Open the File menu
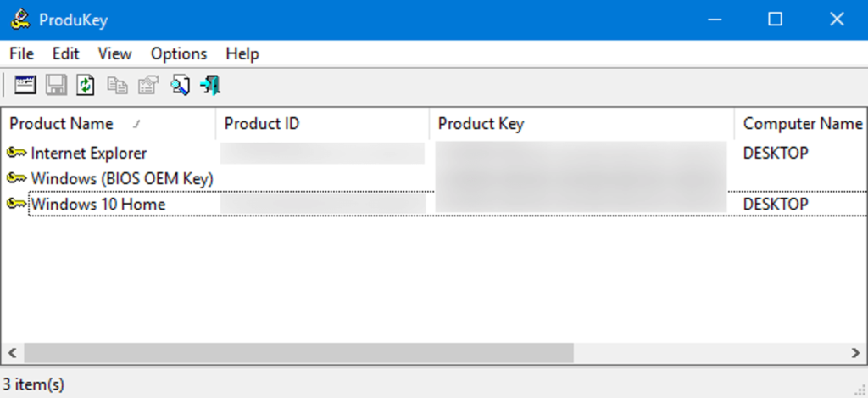The height and width of the screenshot is (398, 868). click(x=21, y=53)
